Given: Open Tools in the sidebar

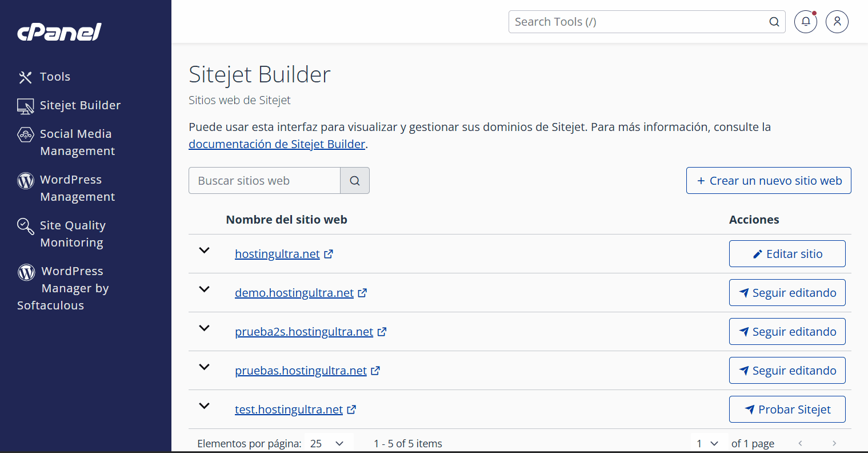Looking at the screenshot, I should 55,77.
